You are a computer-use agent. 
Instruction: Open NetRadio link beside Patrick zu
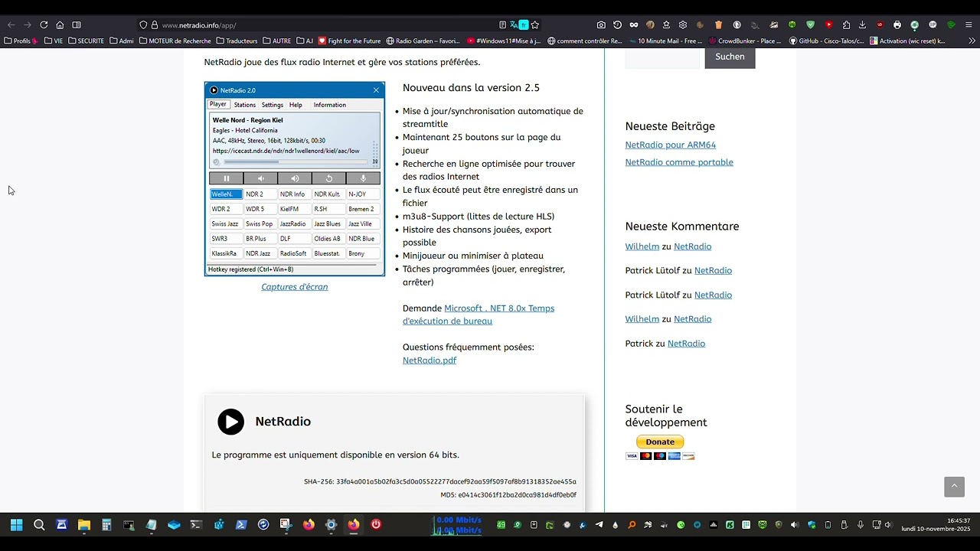(686, 344)
